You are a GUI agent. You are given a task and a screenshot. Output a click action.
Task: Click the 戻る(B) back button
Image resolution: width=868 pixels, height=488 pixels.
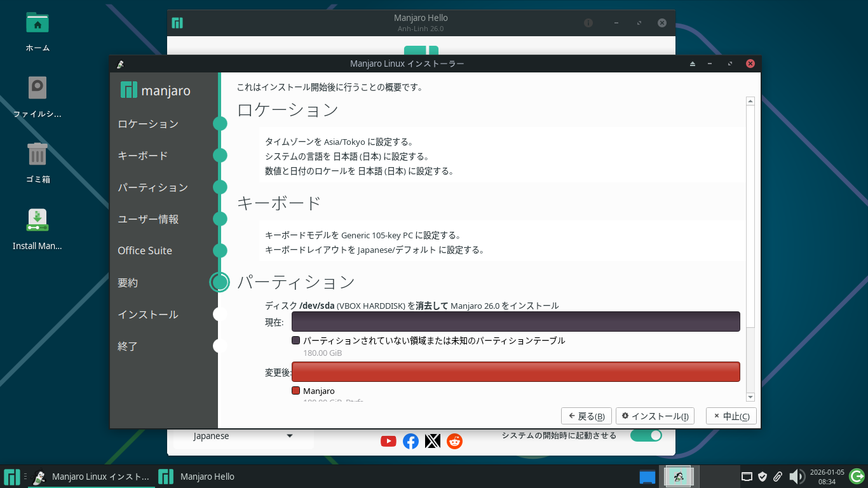587,416
